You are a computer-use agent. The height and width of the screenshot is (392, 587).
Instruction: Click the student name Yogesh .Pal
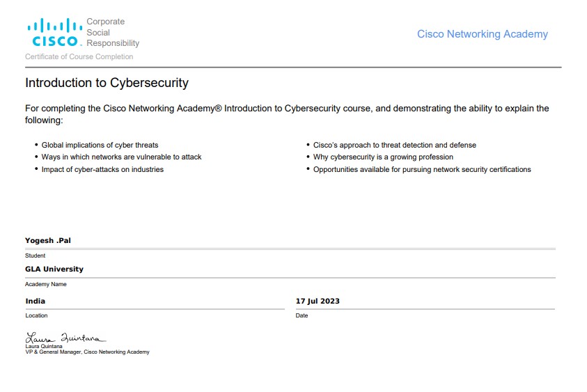(48, 241)
